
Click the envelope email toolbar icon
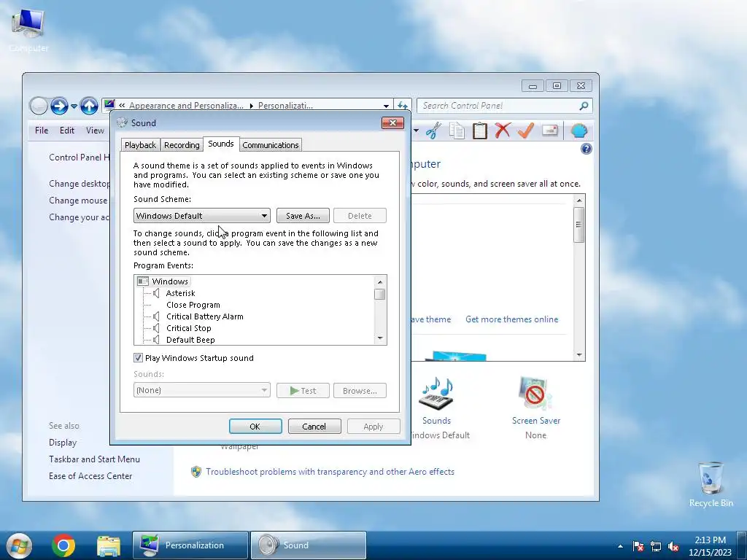pos(550,130)
